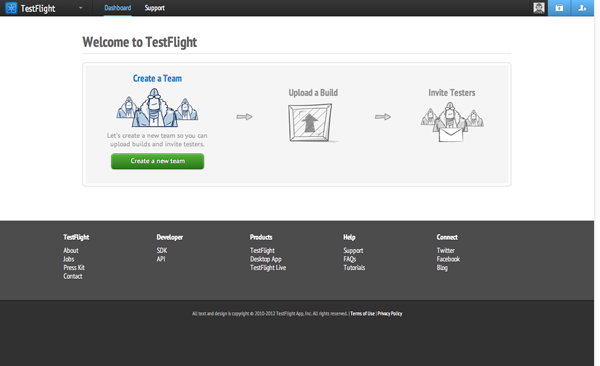Image resolution: width=600 pixels, height=366 pixels.
Task: Open the Blog footer link
Action: (442, 268)
